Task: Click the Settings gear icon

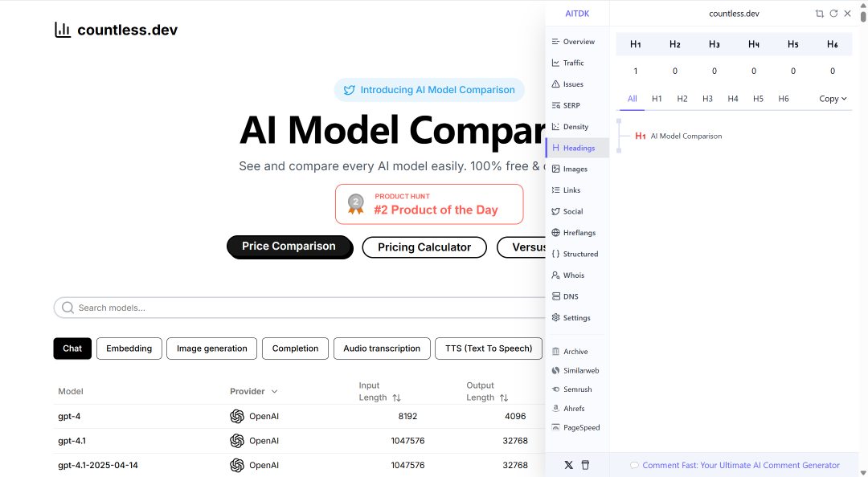Action: 556,318
